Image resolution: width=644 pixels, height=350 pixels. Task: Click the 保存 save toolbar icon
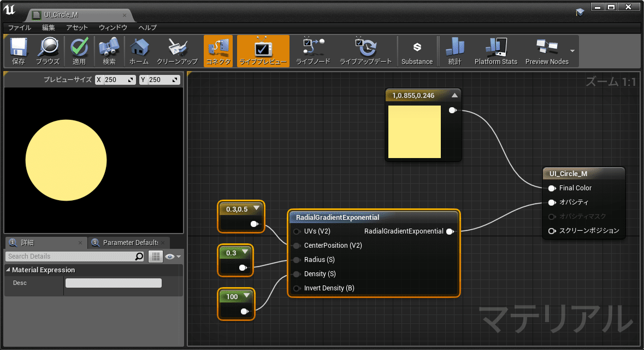click(19, 51)
